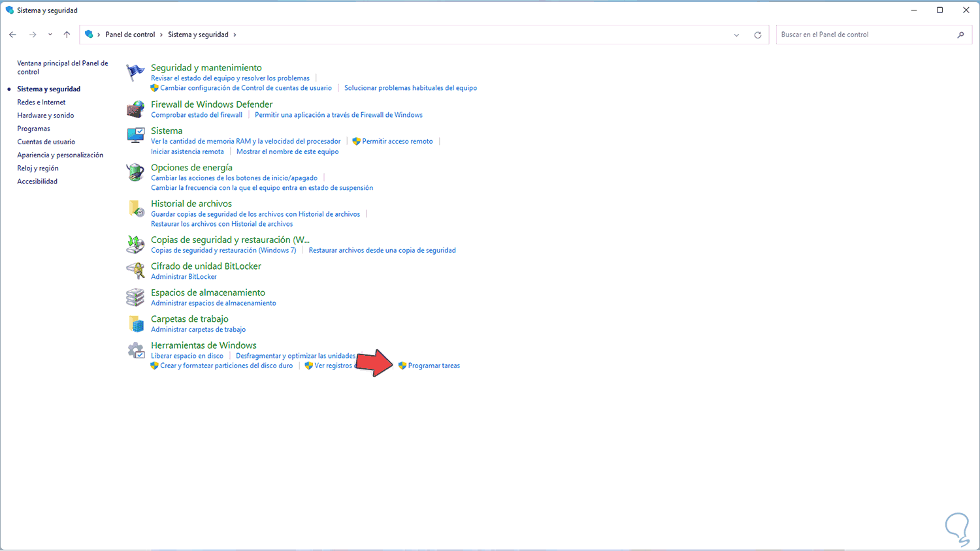Open the Firewall de Windows Defender icon
This screenshot has width=980, height=551.
[135, 108]
